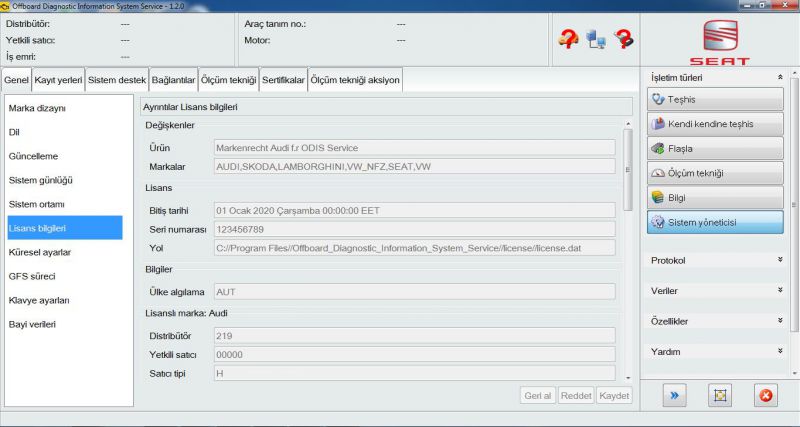Click the Geri al button
This screenshot has width=800, height=427.
pos(538,395)
